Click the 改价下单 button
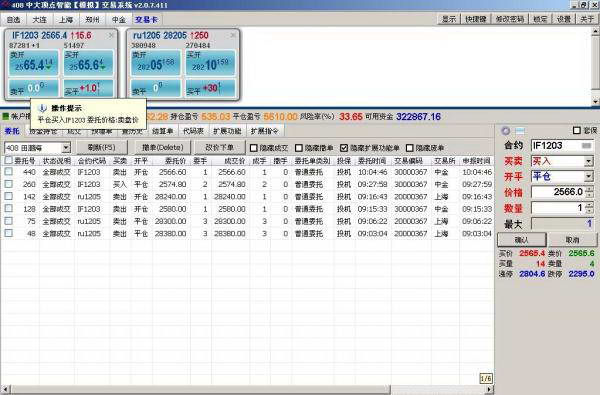This screenshot has width=600, height=395. [x=220, y=147]
